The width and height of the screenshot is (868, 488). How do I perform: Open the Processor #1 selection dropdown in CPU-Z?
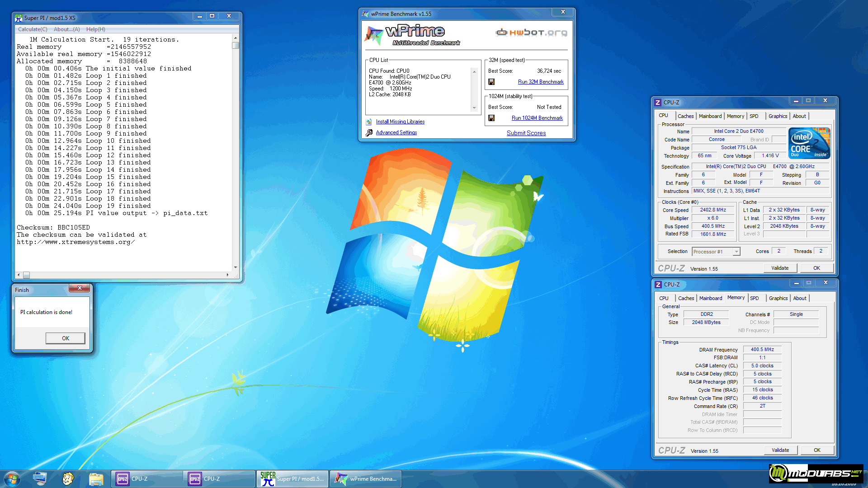(x=736, y=252)
